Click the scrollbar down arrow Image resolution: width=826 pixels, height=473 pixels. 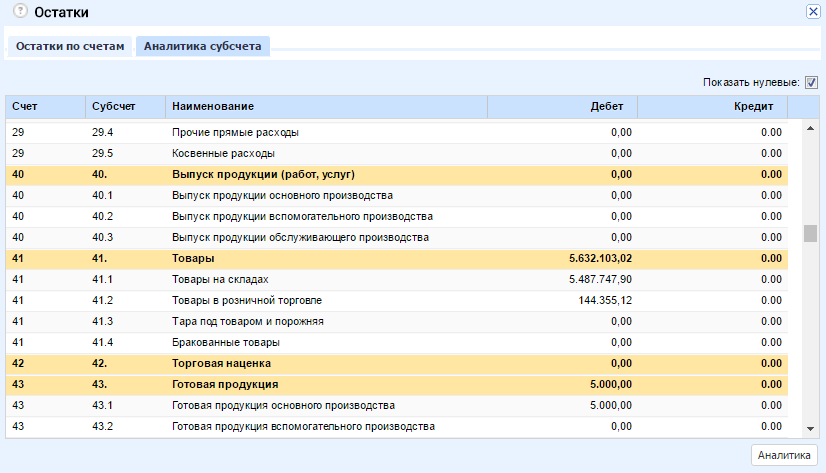tap(810, 429)
